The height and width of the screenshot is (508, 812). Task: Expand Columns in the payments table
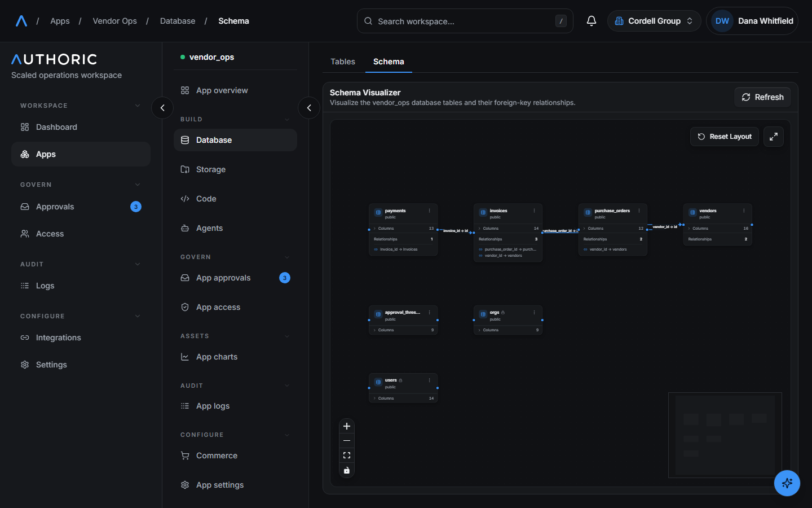[x=403, y=229]
